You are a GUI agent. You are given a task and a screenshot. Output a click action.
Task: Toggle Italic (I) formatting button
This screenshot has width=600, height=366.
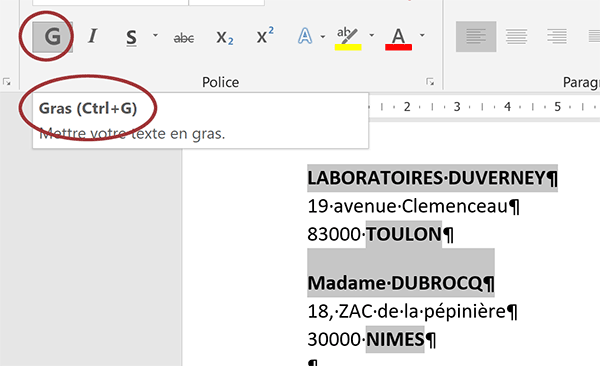(x=92, y=36)
